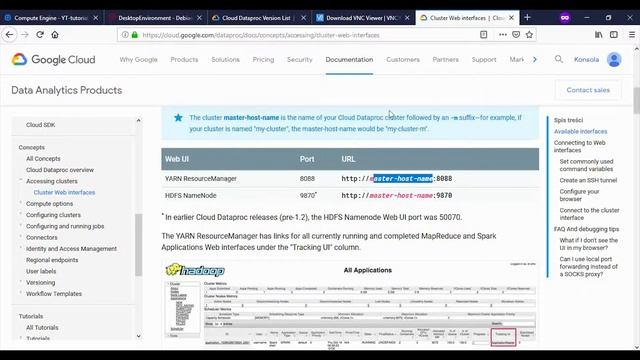Toggle reader view icon in address bar
The image size is (640, 360).
pos(484,35)
